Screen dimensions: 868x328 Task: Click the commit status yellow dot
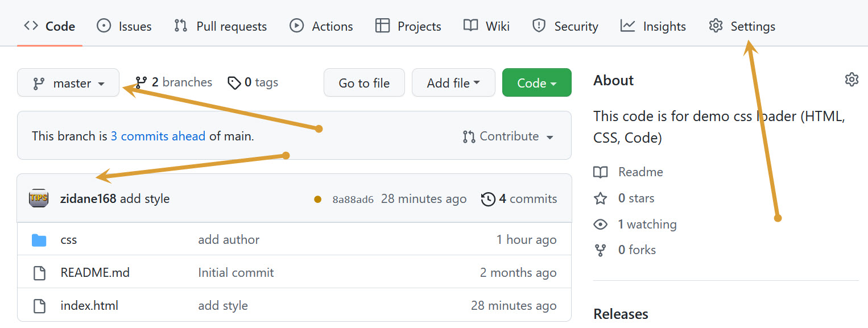tap(318, 200)
